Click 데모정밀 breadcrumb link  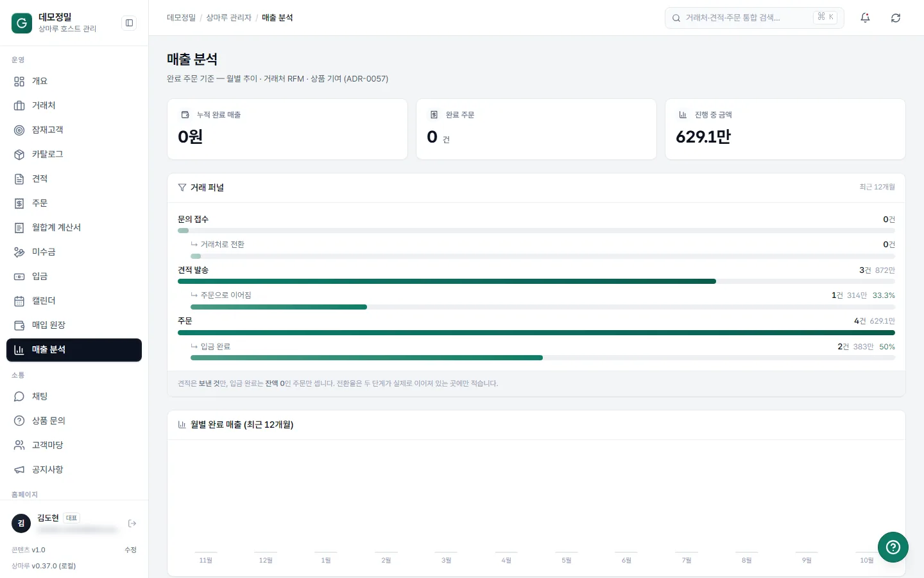click(181, 18)
